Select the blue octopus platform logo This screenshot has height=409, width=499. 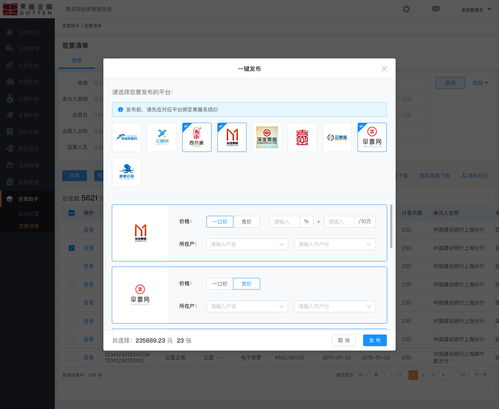127,172
